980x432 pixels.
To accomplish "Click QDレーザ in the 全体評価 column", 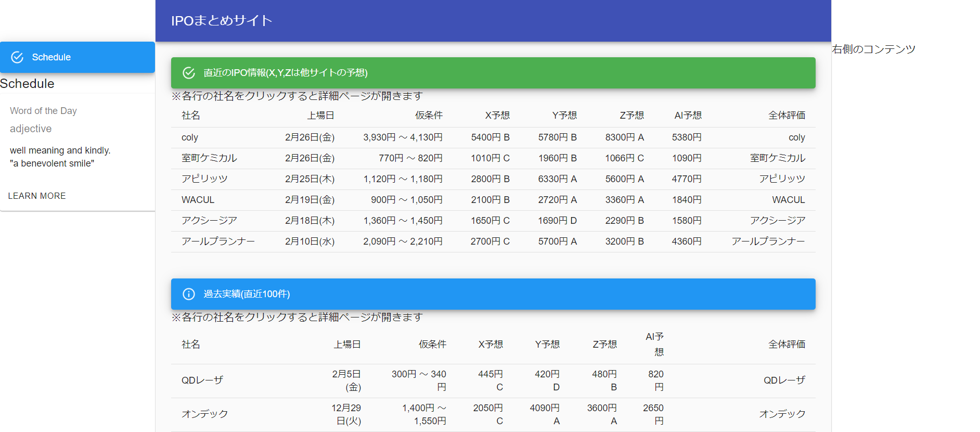I will (x=784, y=380).
